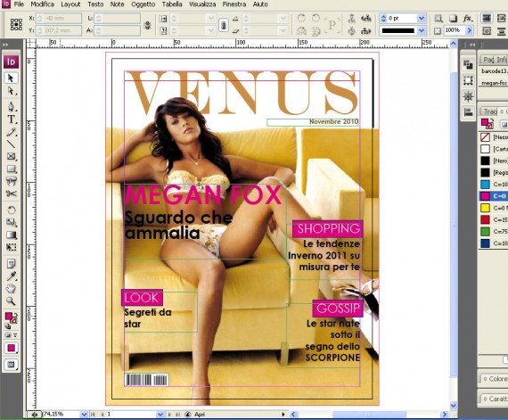The image size is (508, 420).
Task: Select the Pencil tool
Action: click(x=11, y=132)
